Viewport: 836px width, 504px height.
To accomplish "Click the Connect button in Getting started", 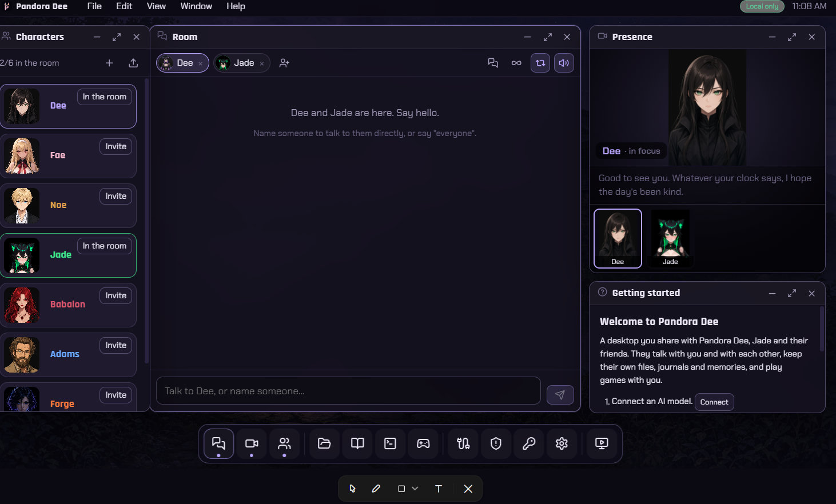I will click(x=714, y=402).
